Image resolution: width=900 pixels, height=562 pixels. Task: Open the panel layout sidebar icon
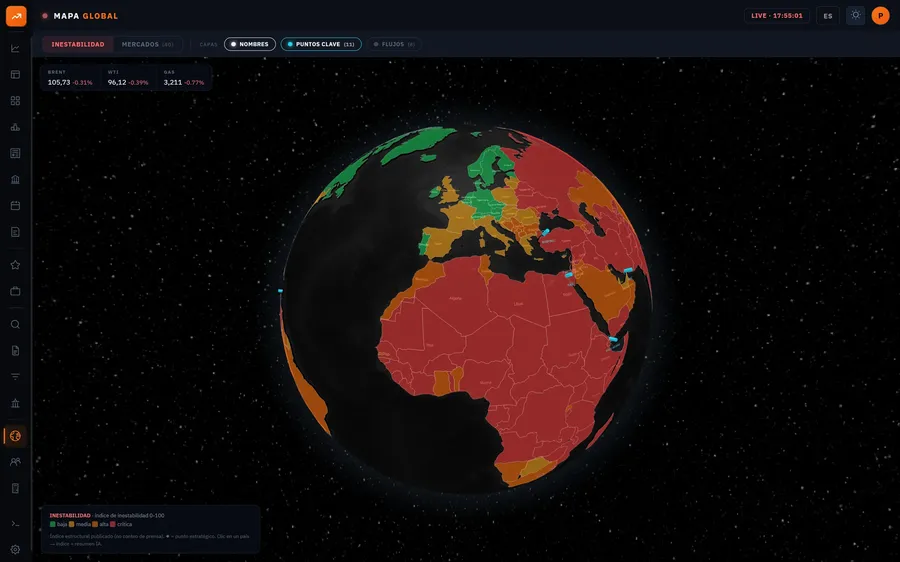coord(15,75)
